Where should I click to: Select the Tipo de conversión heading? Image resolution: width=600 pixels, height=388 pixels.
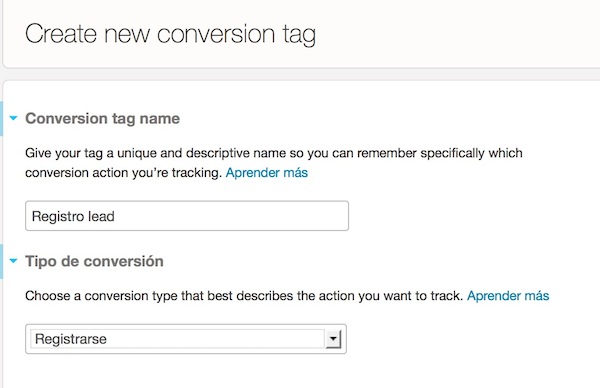point(95,261)
